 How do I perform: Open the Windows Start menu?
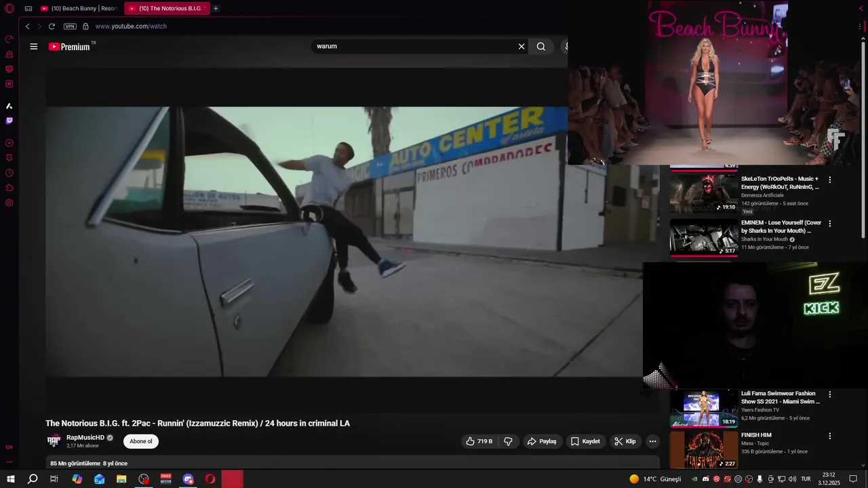point(10,479)
